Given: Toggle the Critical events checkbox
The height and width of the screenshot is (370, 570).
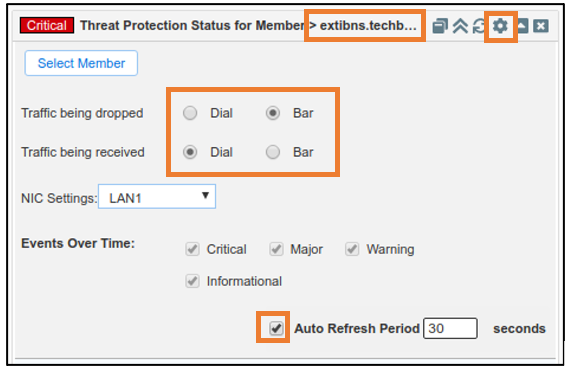Looking at the screenshot, I should pos(192,249).
